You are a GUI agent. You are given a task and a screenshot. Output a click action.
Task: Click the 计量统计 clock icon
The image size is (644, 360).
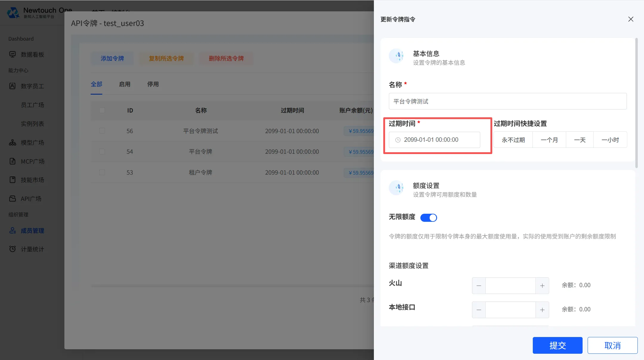pos(13,249)
